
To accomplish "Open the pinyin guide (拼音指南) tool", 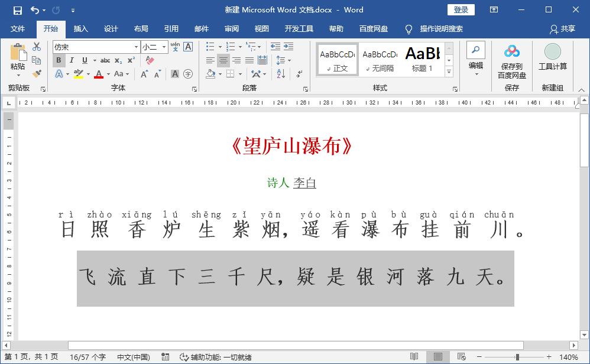I will pyautogui.click(x=176, y=45).
